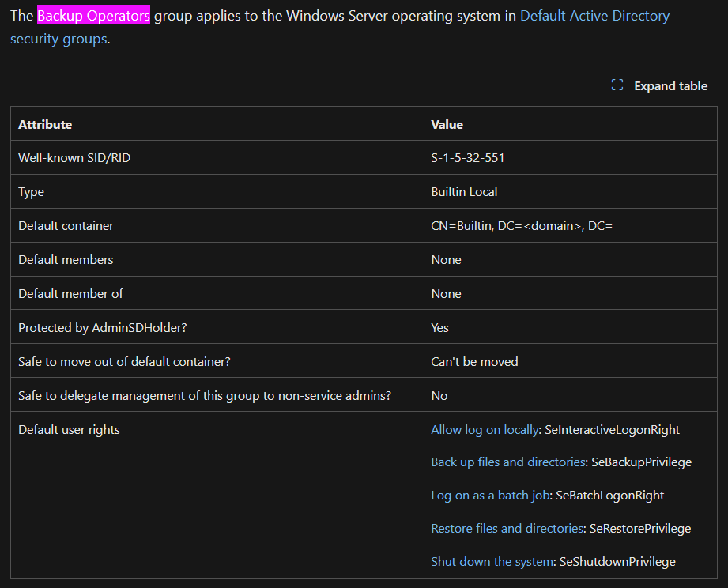Select the SeBatchLogonRight text
Screen dimensions: 728x588
[x=609, y=496]
